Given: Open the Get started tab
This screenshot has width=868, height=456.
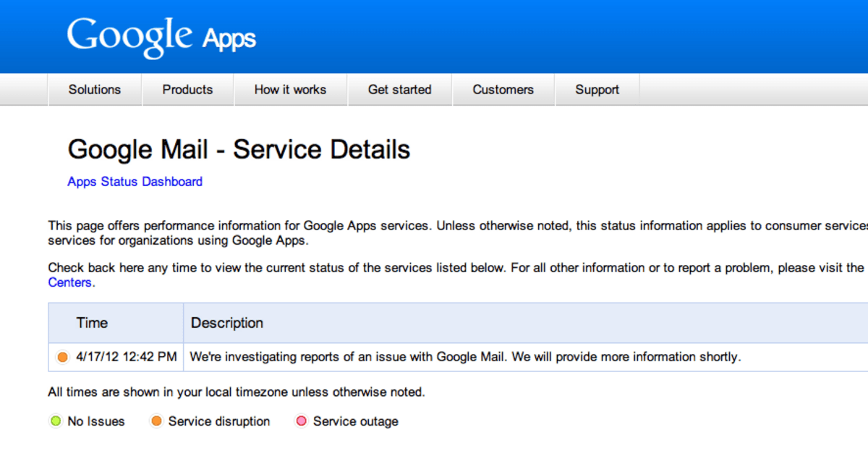Looking at the screenshot, I should coord(399,90).
